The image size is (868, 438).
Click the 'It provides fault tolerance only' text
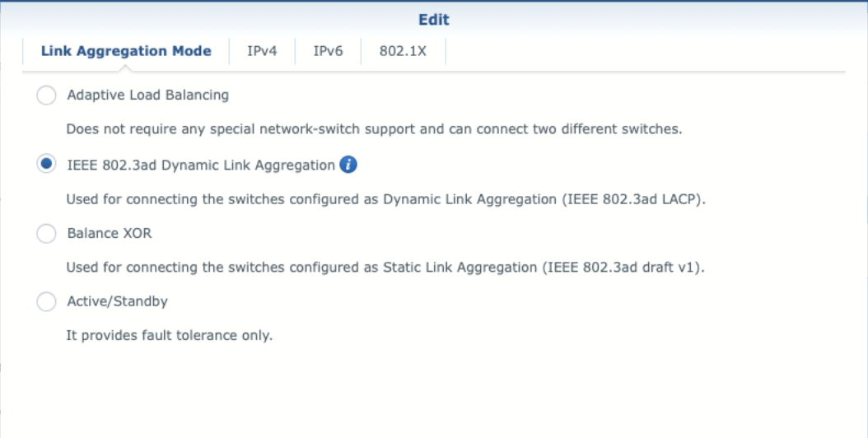point(169,336)
